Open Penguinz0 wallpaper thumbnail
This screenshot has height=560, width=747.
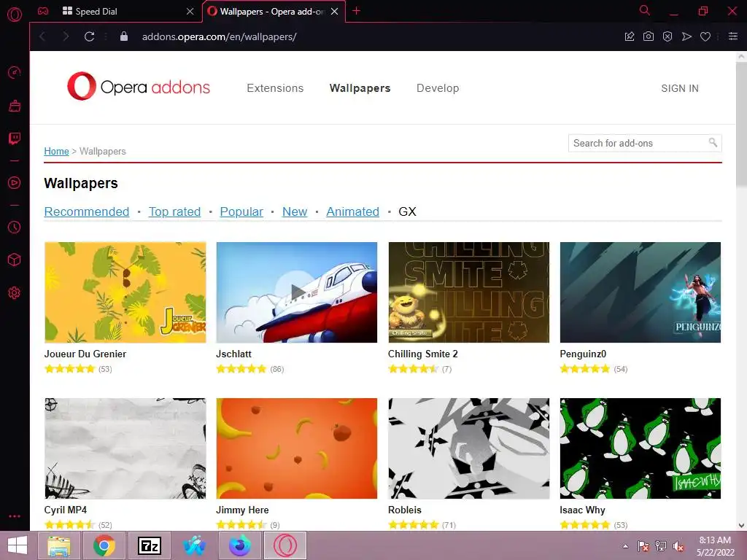pyautogui.click(x=640, y=292)
